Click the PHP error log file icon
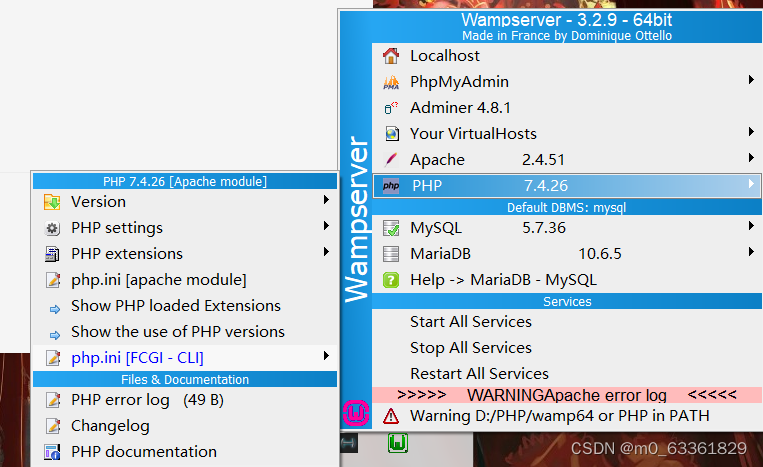This screenshot has height=467, width=763. 53,400
